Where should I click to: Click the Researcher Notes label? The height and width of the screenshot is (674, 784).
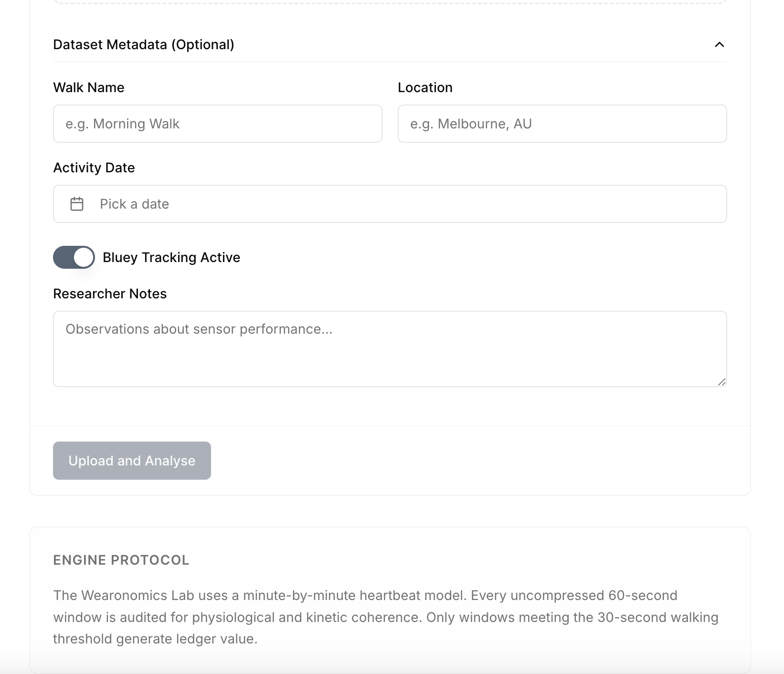point(110,294)
